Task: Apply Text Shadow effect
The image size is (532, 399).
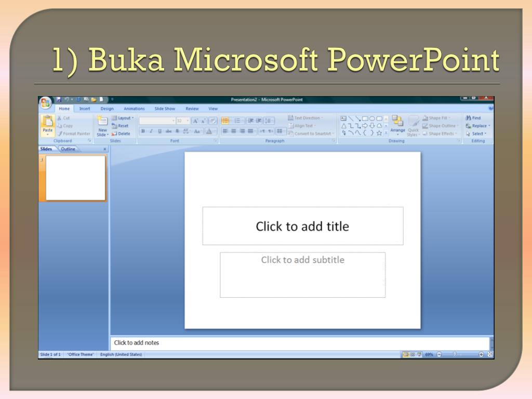Action: pos(177,131)
